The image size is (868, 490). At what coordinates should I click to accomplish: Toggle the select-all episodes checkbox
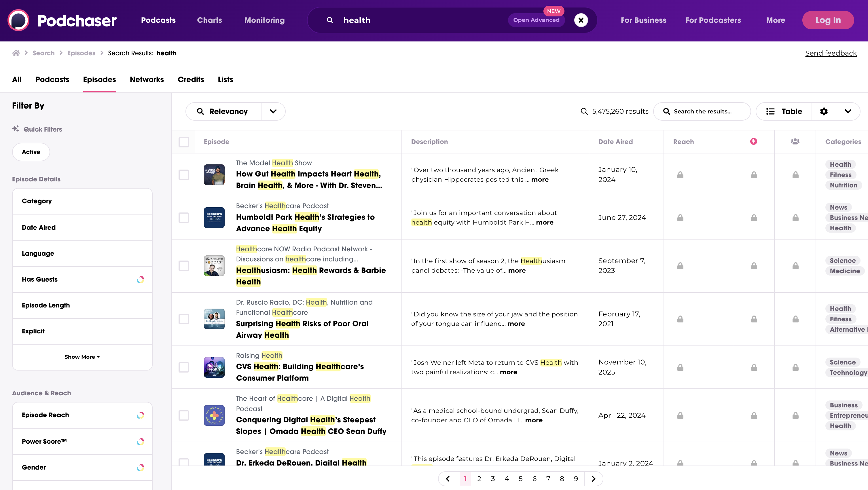(184, 142)
